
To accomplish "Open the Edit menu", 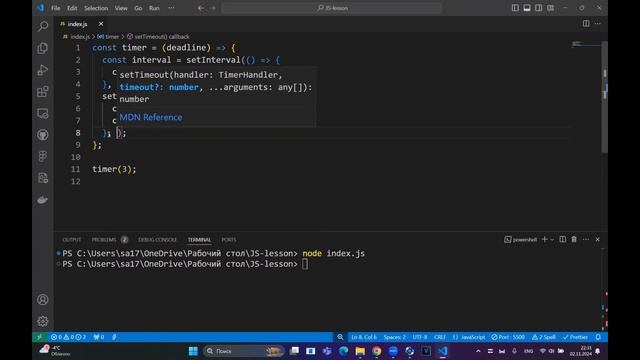I will pos(72,8).
